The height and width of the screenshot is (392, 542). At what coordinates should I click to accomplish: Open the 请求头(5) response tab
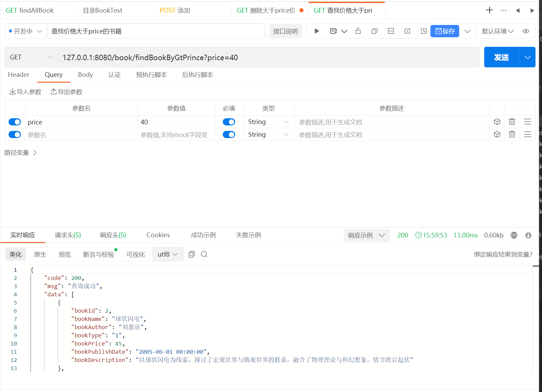point(68,235)
